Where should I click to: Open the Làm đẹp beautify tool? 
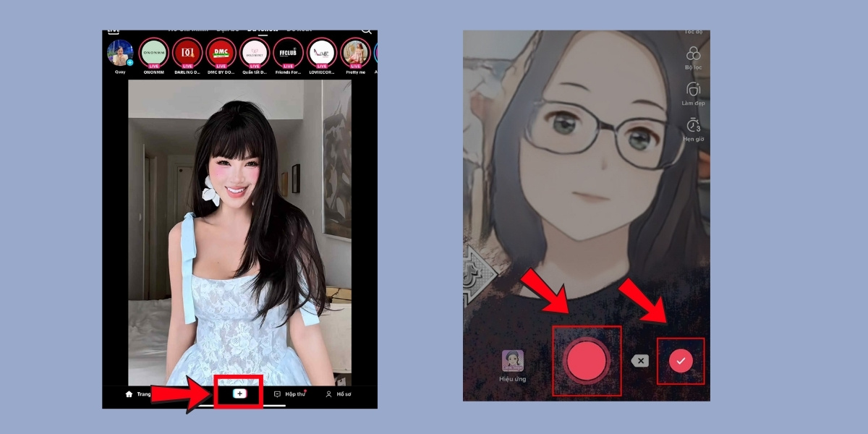point(694,94)
